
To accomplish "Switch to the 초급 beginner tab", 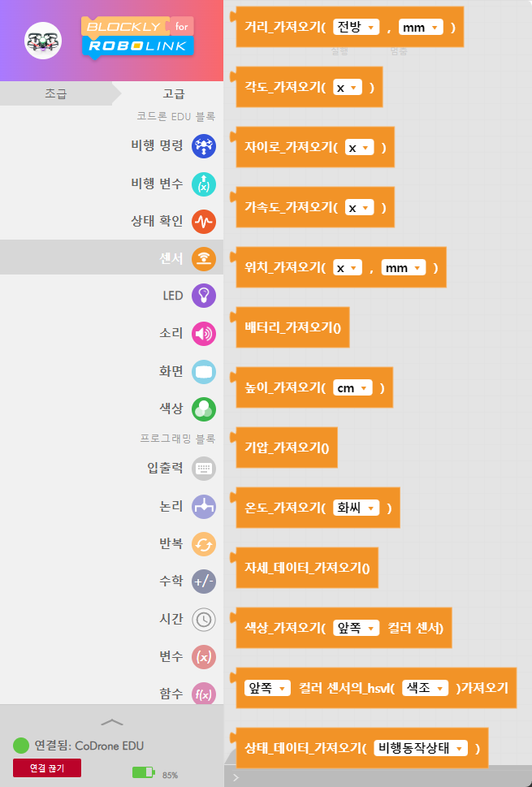I will click(55, 93).
